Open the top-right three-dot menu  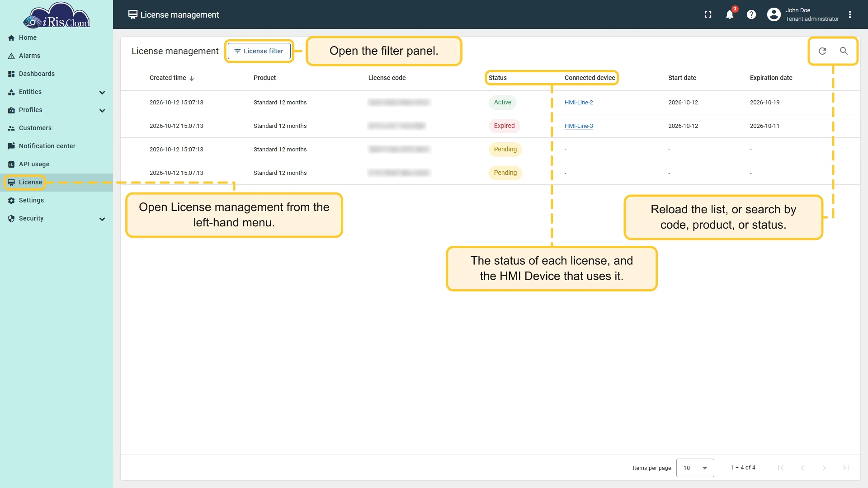pyautogui.click(x=850, y=14)
